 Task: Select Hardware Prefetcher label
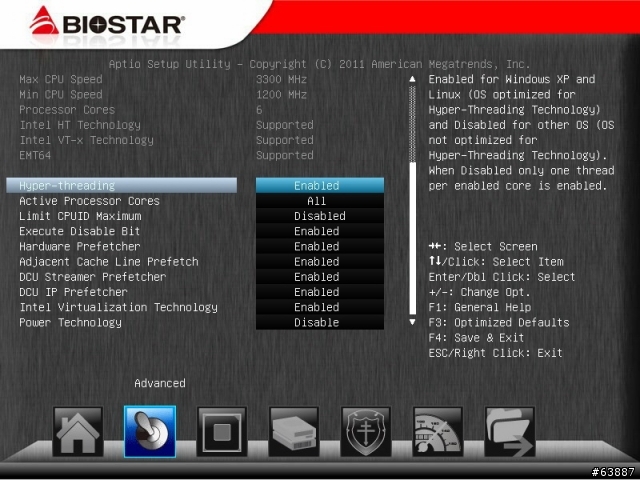(x=80, y=246)
